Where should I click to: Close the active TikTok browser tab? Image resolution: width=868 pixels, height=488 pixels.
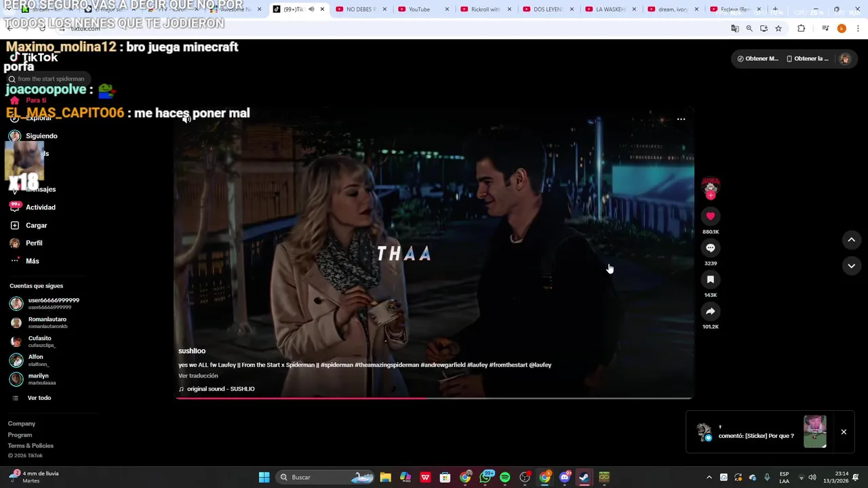tap(322, 9)
